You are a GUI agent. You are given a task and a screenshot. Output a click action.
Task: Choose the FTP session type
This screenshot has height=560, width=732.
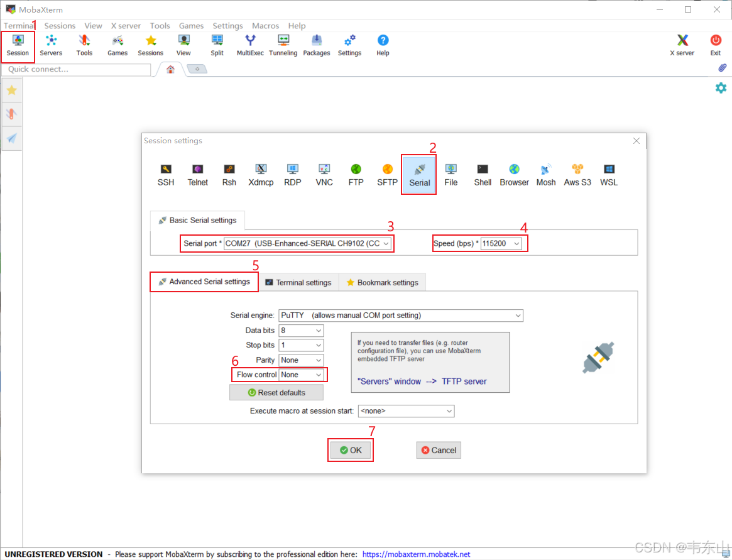point(356,175)
